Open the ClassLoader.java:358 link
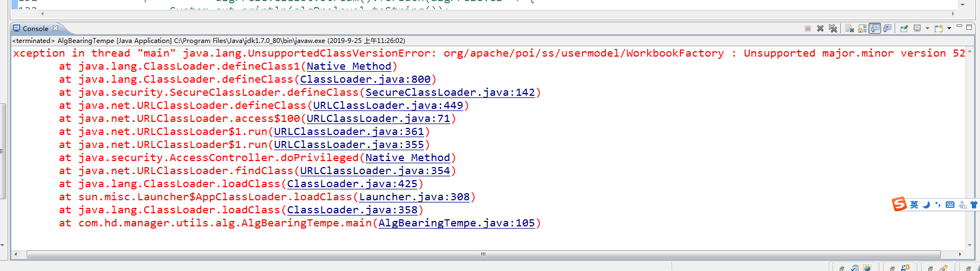Viewport: 980px width, 271px height. pyautogui.click(x=352, y=210)
